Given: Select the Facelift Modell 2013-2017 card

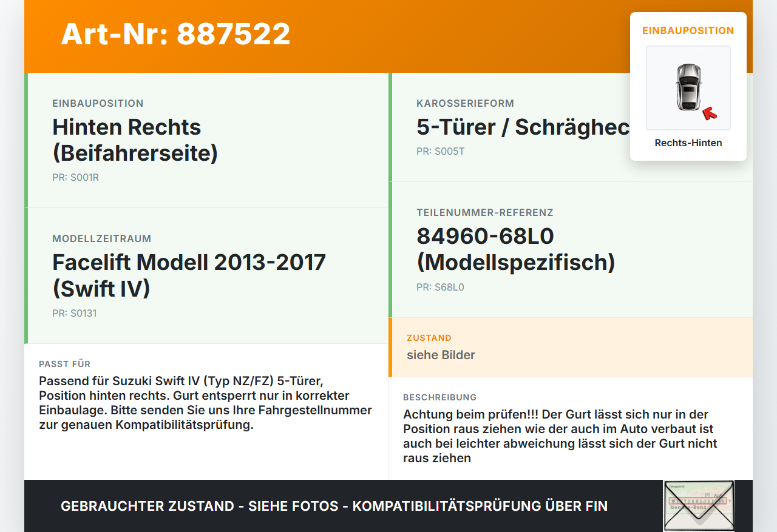Looking at the screenshot, I should pos(206,276).
